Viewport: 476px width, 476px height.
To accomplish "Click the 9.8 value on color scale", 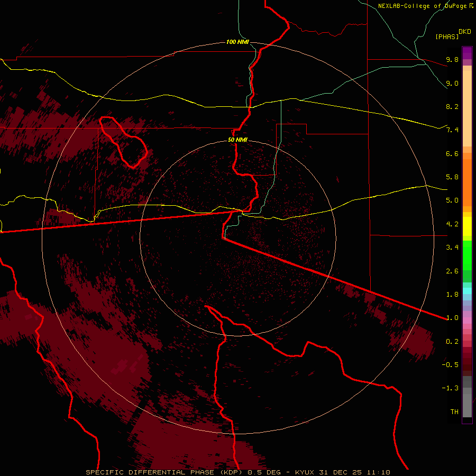I will [x=452, y=59].
